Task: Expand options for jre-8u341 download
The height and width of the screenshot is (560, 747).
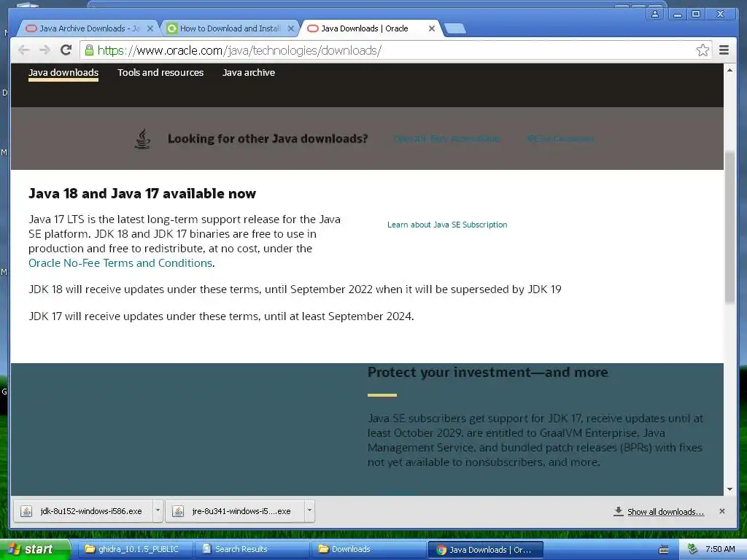Action: tap(309, 510)
